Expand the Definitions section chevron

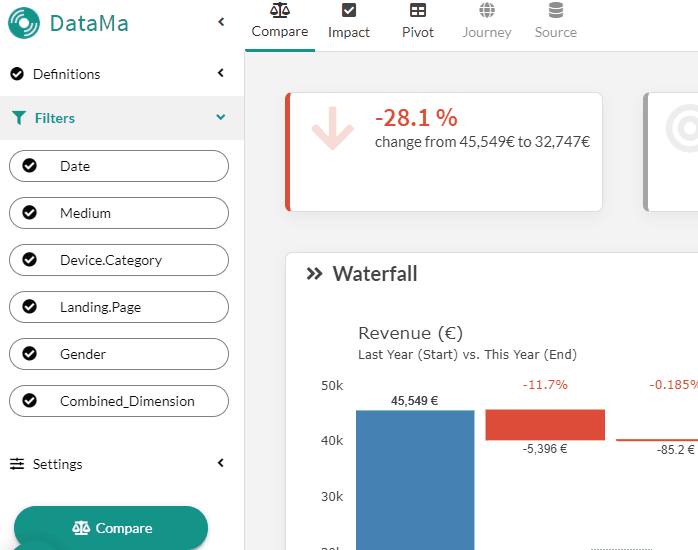tap(221, 73)
